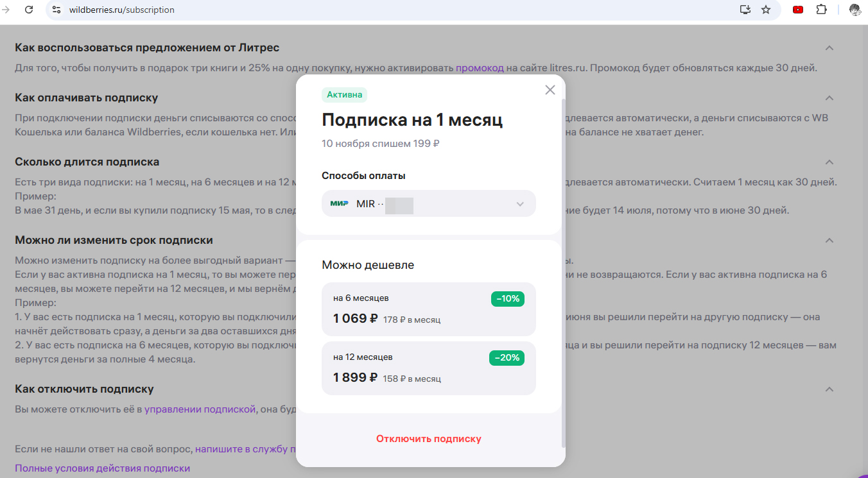Screen dimensions: 868x478
Task: Click the browser reload page icon
Action: [x=29, y=10]
